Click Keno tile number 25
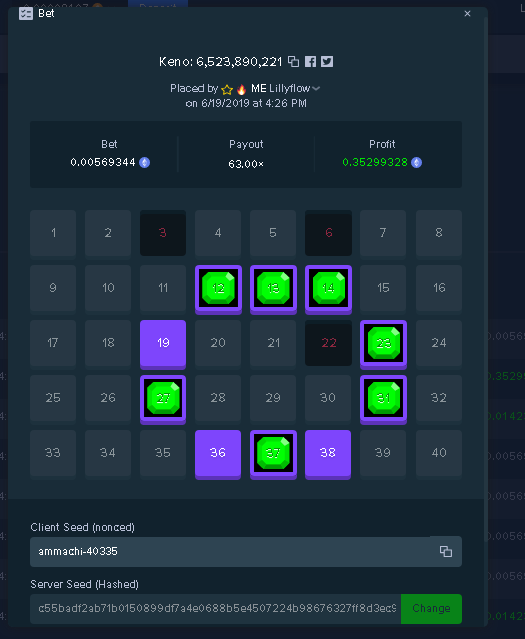 pos(53,398)
